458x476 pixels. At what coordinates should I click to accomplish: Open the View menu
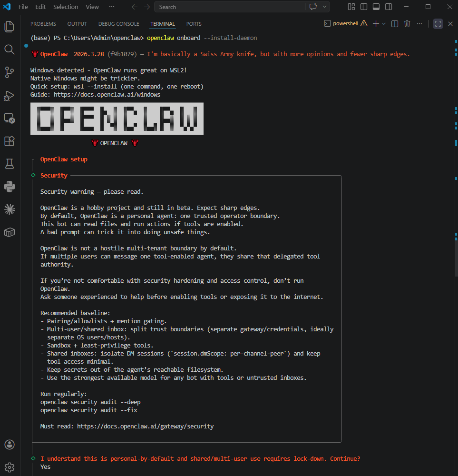(92, 7)
